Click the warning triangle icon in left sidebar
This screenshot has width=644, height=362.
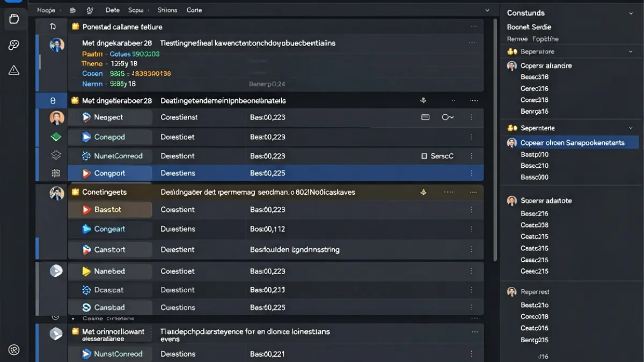[14, 70]
